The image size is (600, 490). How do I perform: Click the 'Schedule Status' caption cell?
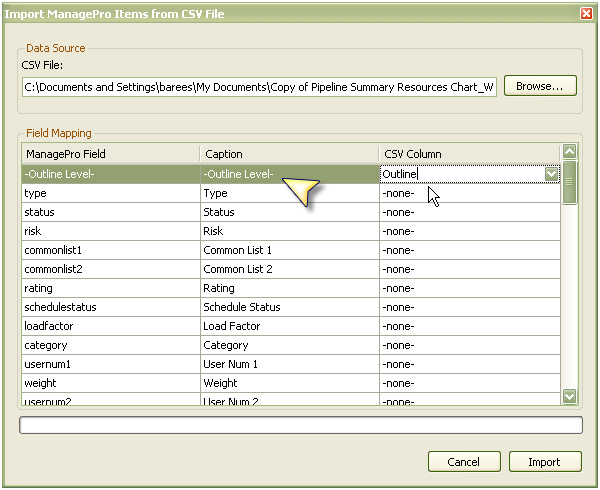[290, 307]
